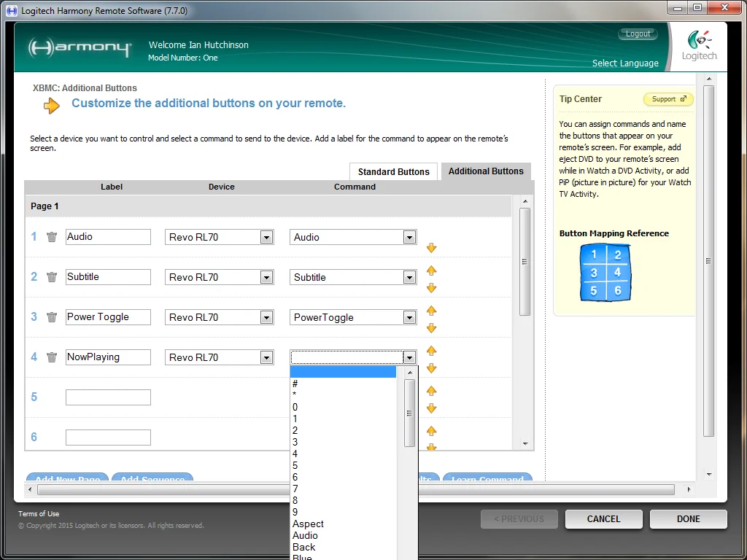
Task: Click trash icon beside NowPlaying label
Action: click(x=52, y=357)
